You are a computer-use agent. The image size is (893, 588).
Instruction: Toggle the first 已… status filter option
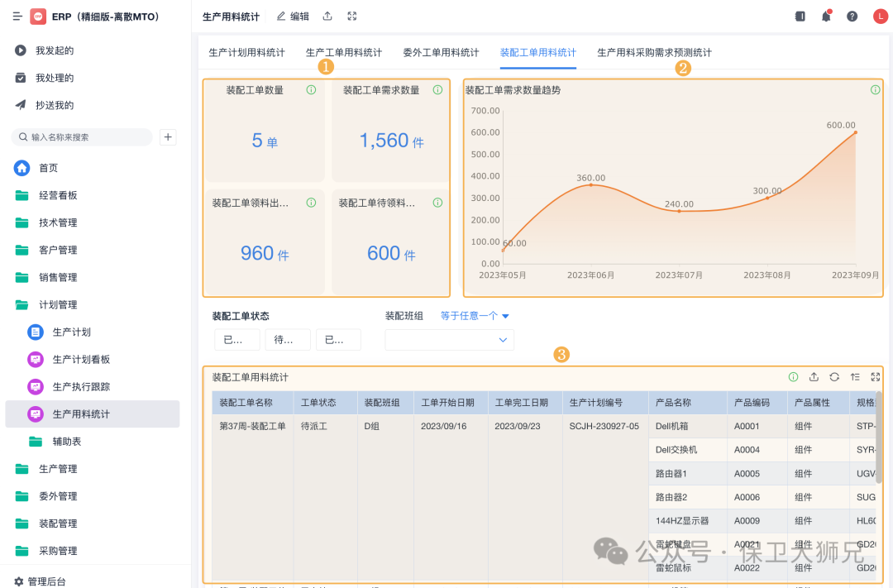pyautogui.click(x=236, y=340)
